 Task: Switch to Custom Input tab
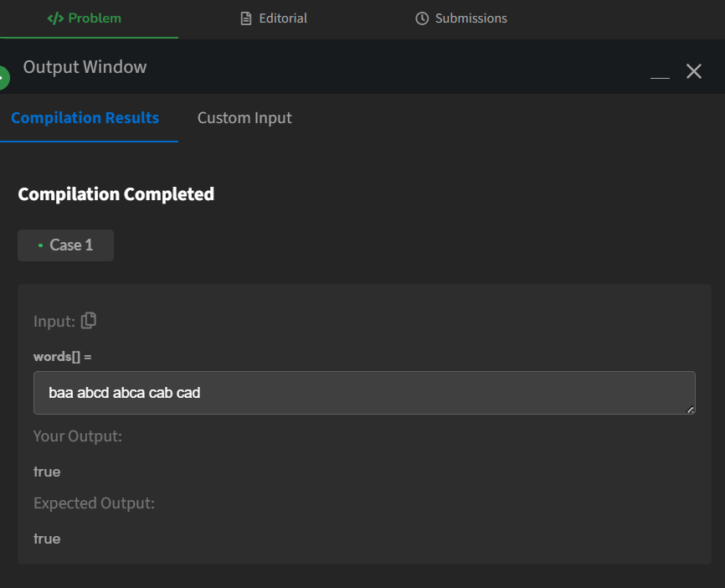click(x=244, y=118)
